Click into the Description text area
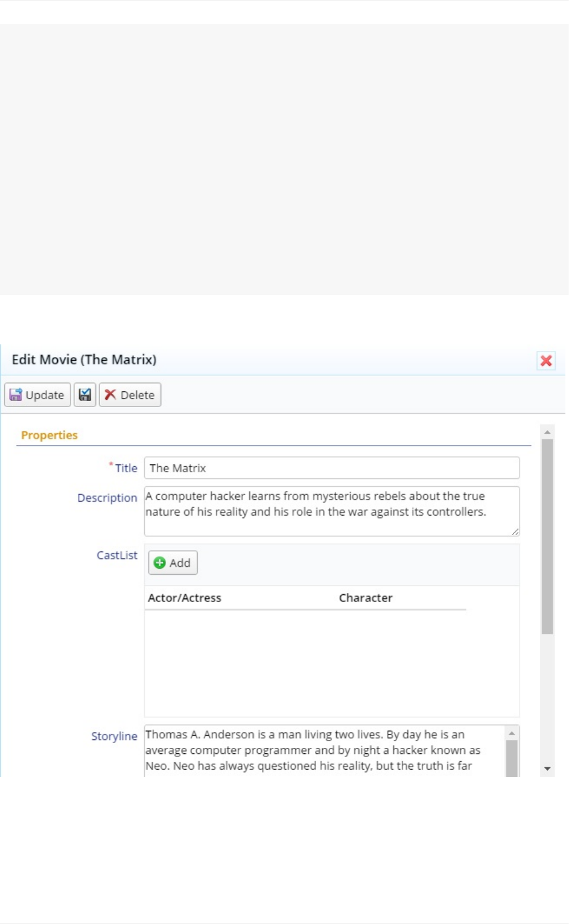This screenshot has width=569, height=924. [x=332, y=511]
